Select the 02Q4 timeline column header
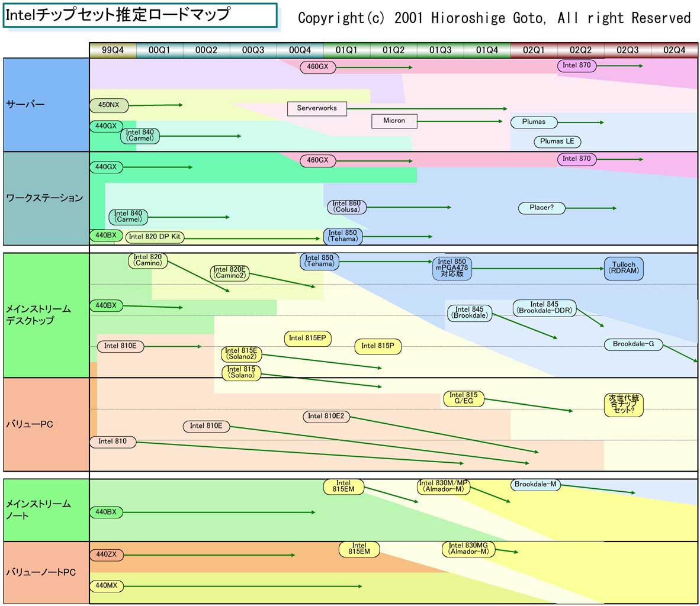 [674, 50]
